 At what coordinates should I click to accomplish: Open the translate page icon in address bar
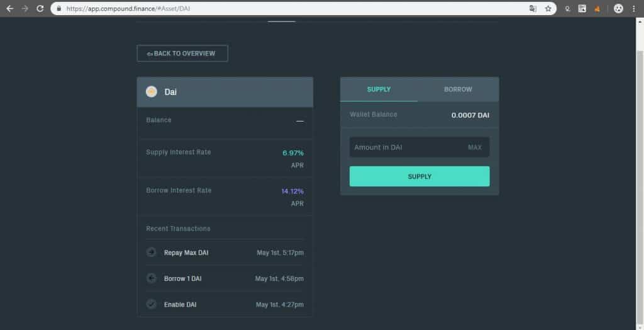point(533,8)
